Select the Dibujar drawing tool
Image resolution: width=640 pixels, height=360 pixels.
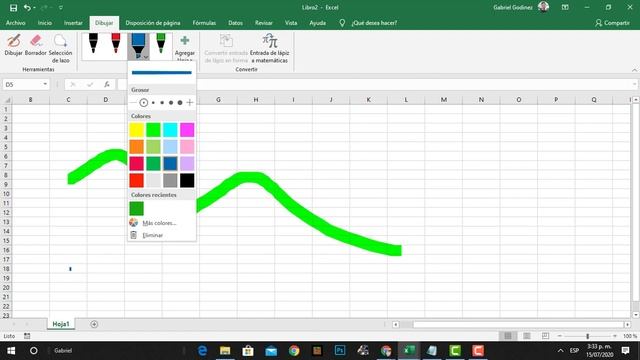click(13, 45)
